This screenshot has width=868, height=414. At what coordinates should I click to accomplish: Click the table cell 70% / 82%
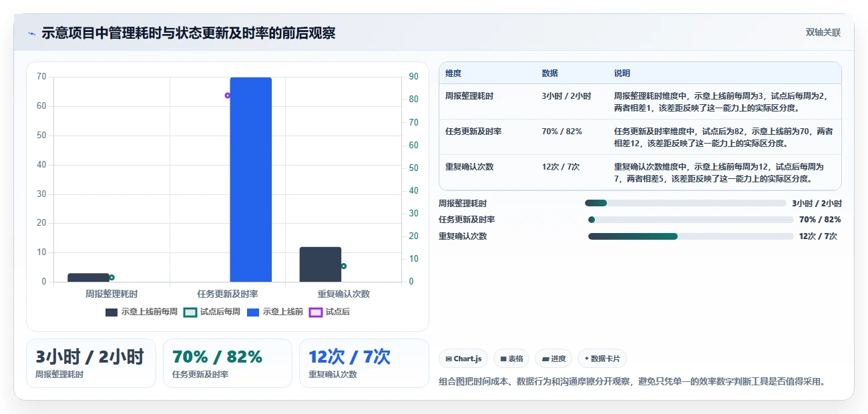coord(562,132)
